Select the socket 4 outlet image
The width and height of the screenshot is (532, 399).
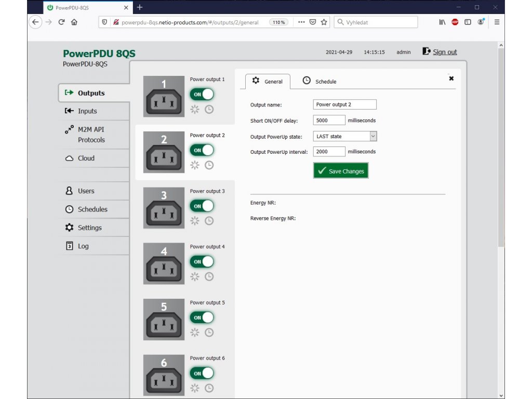164,263
